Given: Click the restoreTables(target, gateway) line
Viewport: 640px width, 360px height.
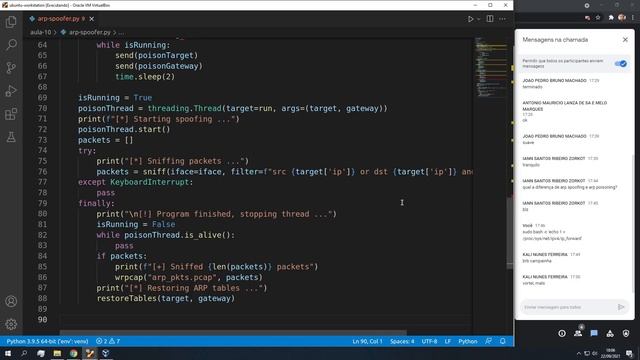Looking at the screenshot, I should [166, 298].
